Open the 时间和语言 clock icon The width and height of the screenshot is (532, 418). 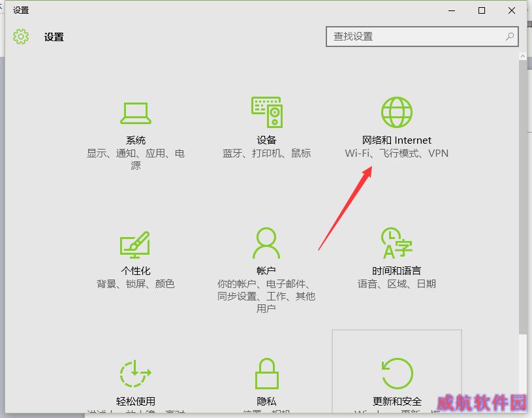coord(397,243)
